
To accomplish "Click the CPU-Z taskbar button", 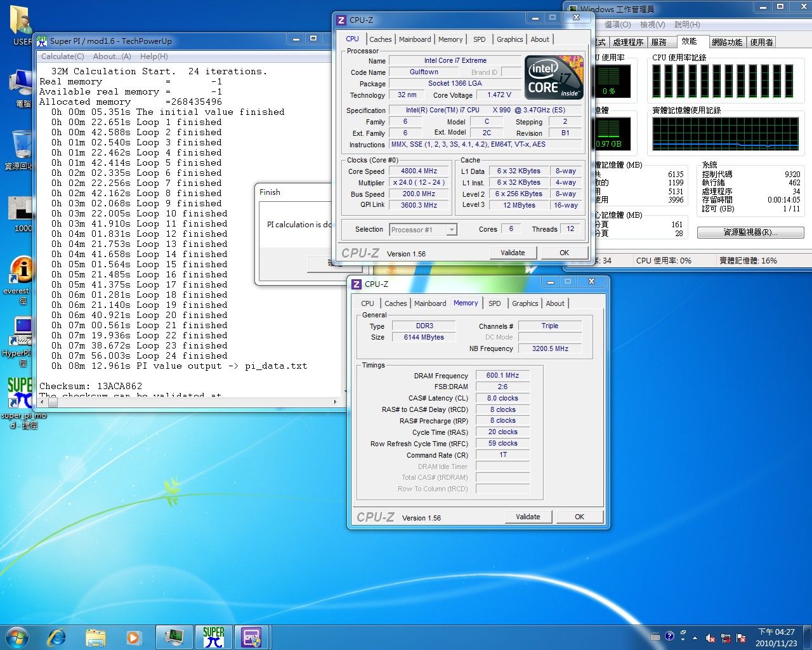I will coord(252,637).
